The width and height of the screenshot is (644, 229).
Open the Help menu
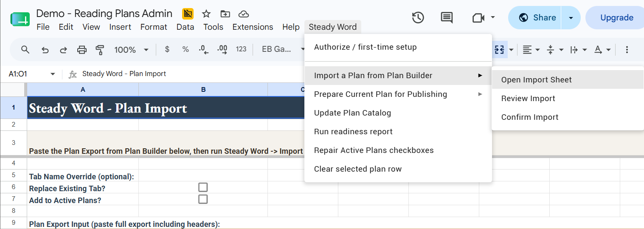[x=291, y=27]
